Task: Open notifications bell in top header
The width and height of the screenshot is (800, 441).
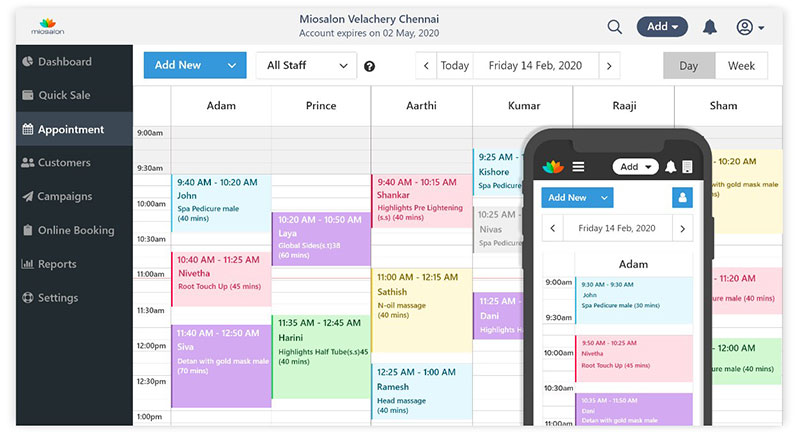Action: (x=710, y=27)
